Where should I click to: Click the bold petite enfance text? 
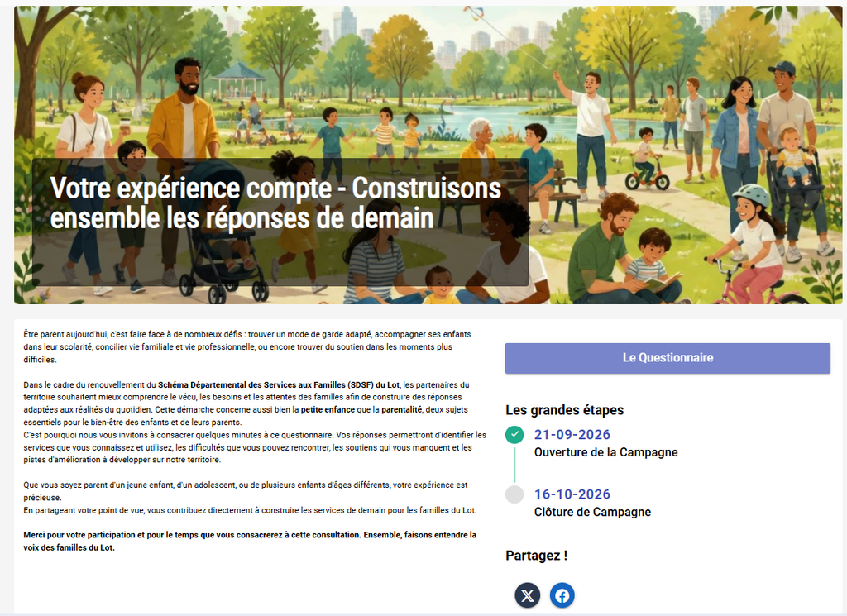(328, 410)
